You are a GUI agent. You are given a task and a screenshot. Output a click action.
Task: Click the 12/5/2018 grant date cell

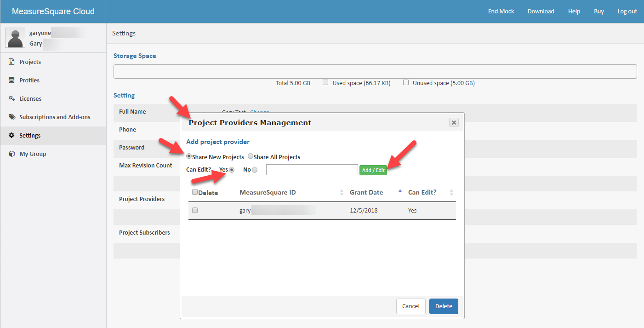point(364,211)
